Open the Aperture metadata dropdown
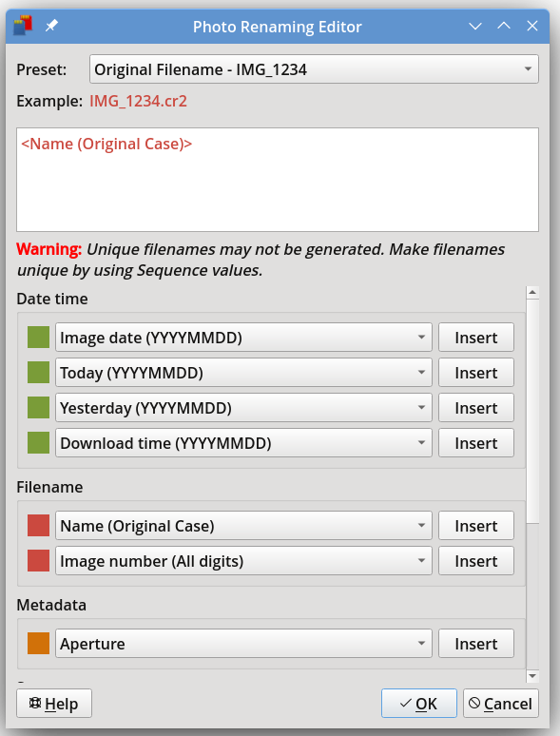Viewport: 560px width, 736px height. click(x=243, y=644)
